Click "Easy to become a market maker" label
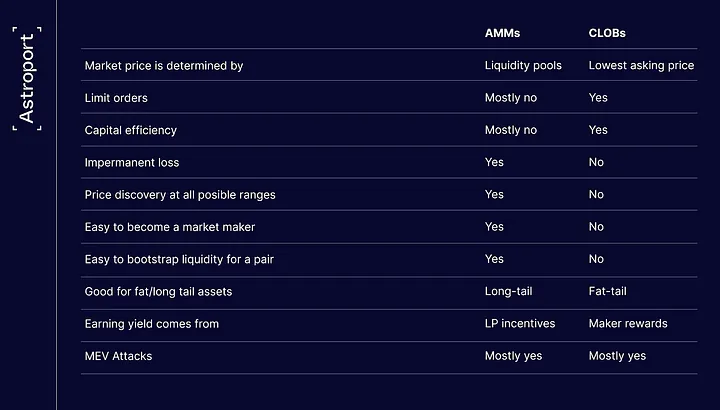The image size is (720, 410). pos(170,227)
